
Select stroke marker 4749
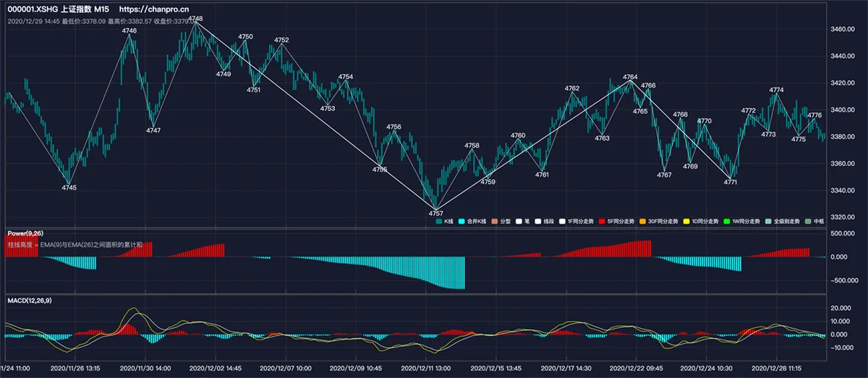point(224,74)
